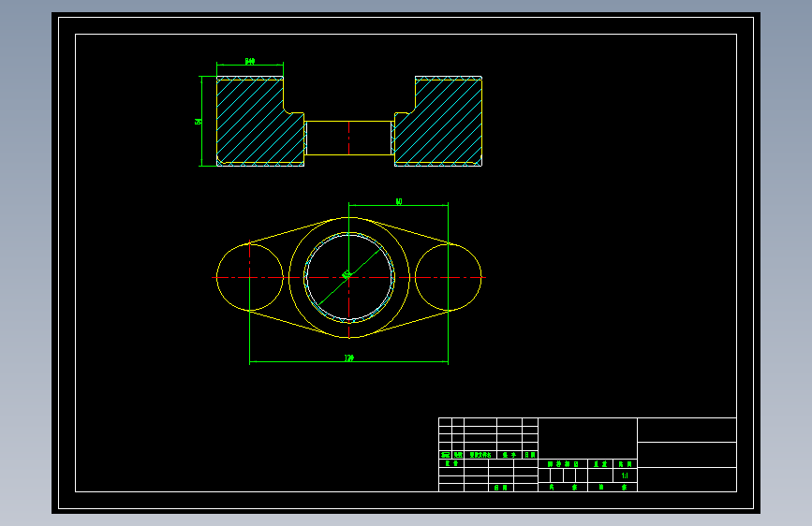Select the left small yellow circle in plan view
This screenshot has height=526, width=812.
pos(250,277)
